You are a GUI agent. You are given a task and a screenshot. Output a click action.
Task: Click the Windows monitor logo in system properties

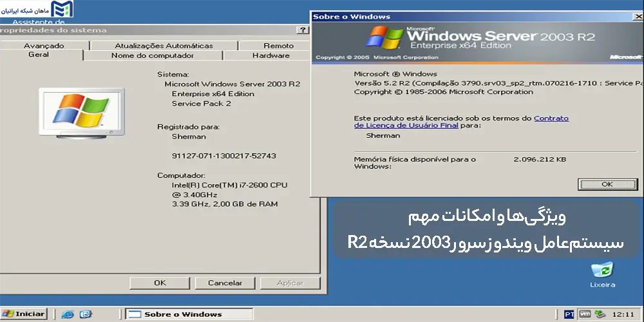82,113
